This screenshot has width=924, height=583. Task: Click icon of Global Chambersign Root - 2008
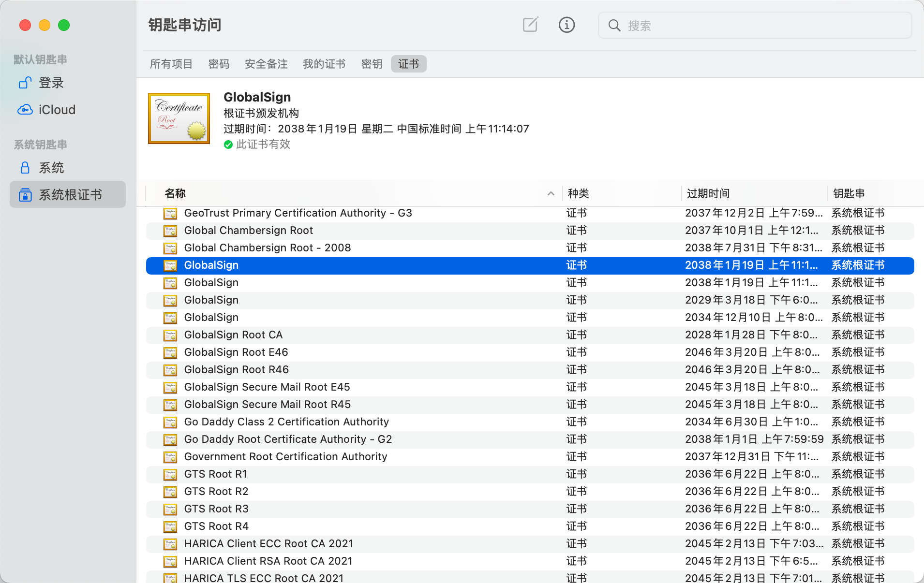coord(170,248)
